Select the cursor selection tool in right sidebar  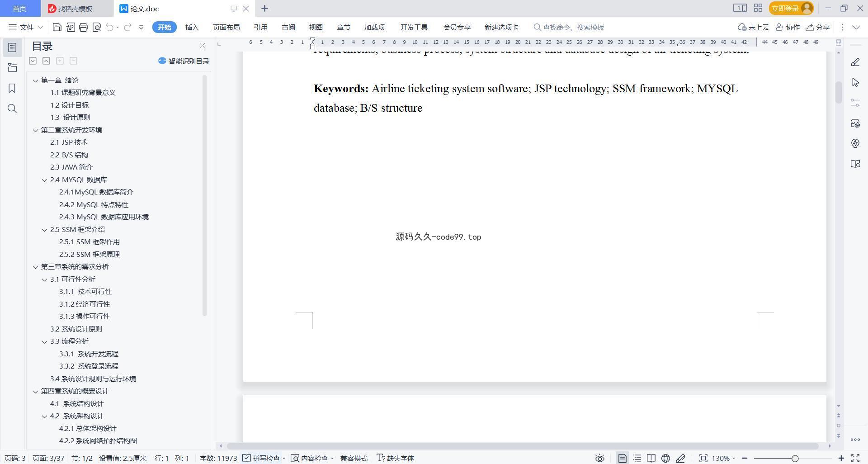click(x=855, y=82)
